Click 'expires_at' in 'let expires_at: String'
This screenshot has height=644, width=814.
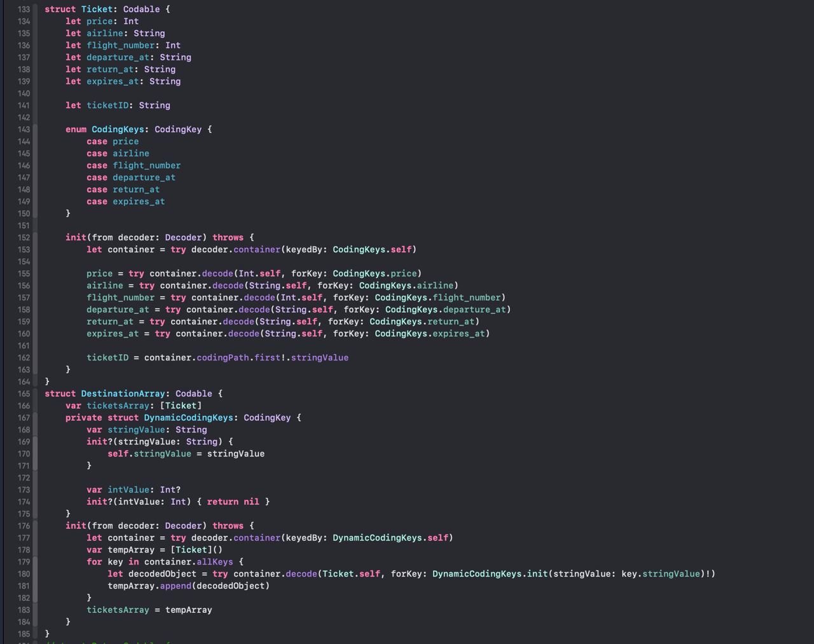coord(113,82)
